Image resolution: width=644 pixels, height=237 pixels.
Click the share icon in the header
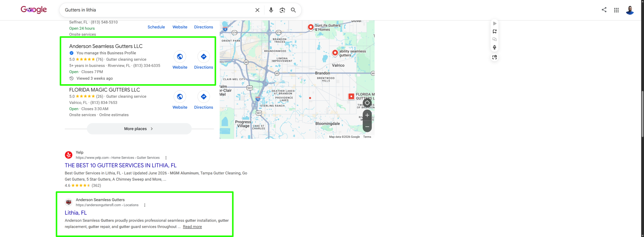[604, 10]
